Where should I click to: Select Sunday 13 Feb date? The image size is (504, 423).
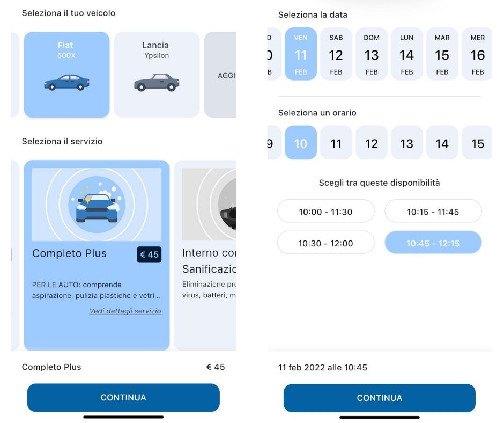point(371,54)
